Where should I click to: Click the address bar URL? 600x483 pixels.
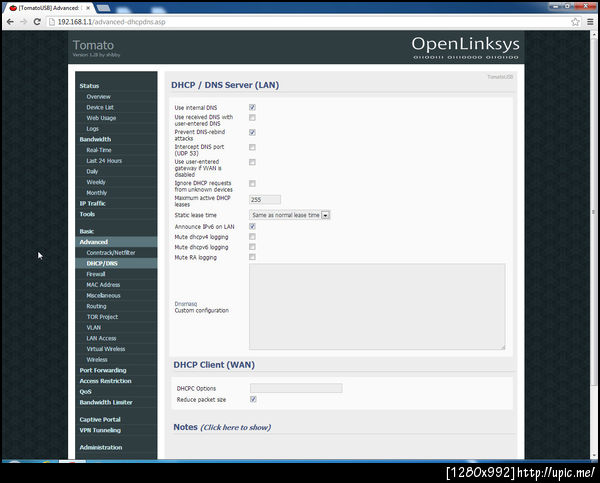[111, 22]
